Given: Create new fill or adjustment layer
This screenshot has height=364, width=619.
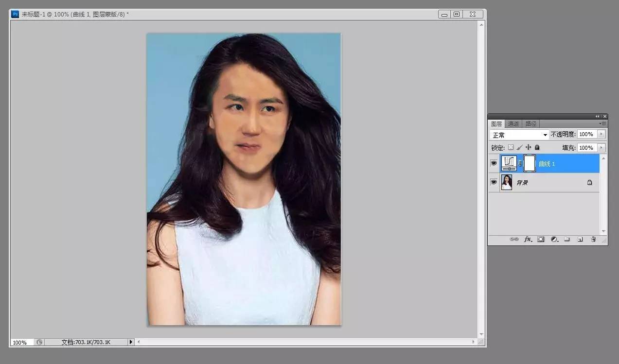Looking at the screenshot, I should click(554, 240).
